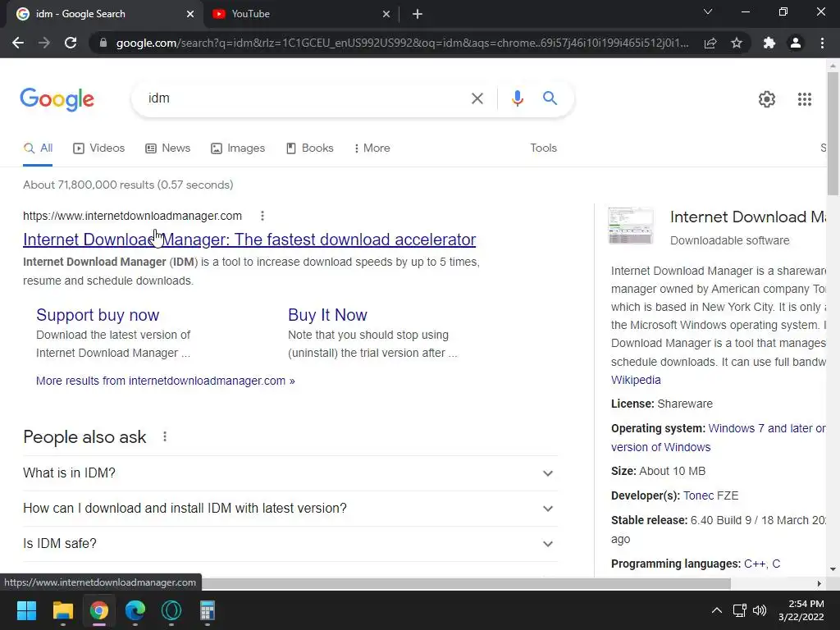The image size is (840, 630).
Task: Open the Chrome three-dot menu
Action: coord(822,43)
